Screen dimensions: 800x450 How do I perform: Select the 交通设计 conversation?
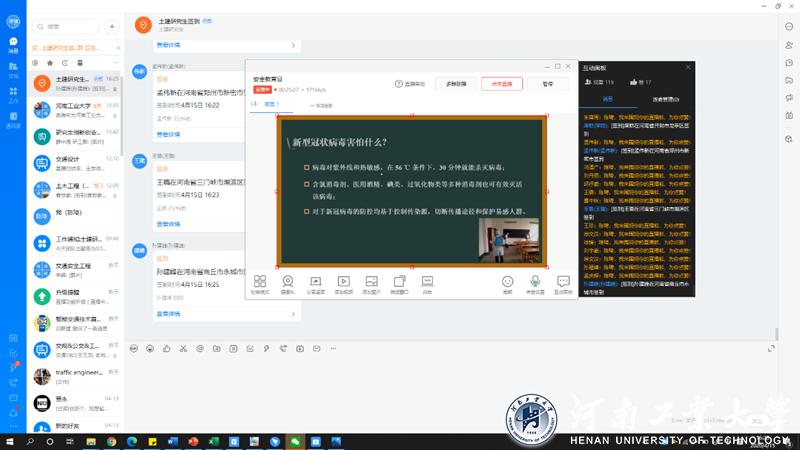pyautogui.click(x=74, y=163)
